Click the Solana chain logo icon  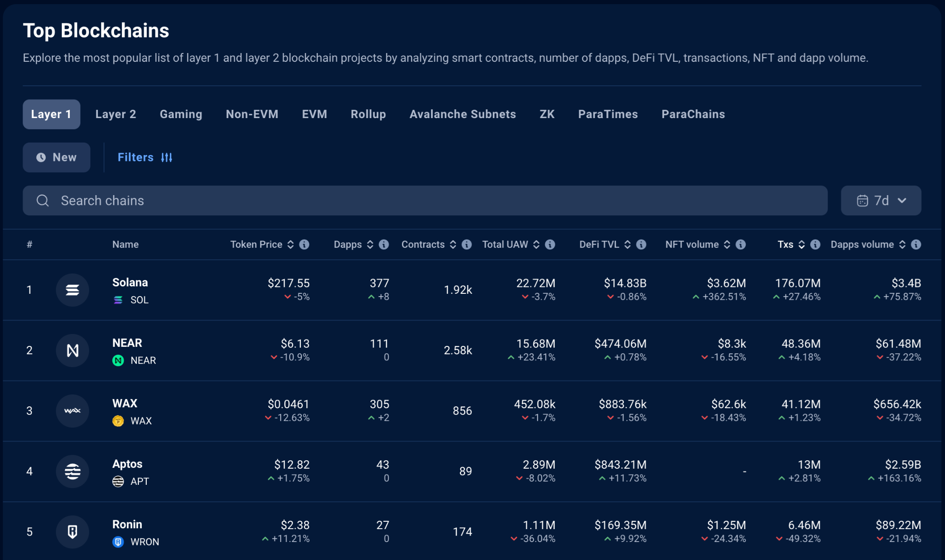pos(72,290)
